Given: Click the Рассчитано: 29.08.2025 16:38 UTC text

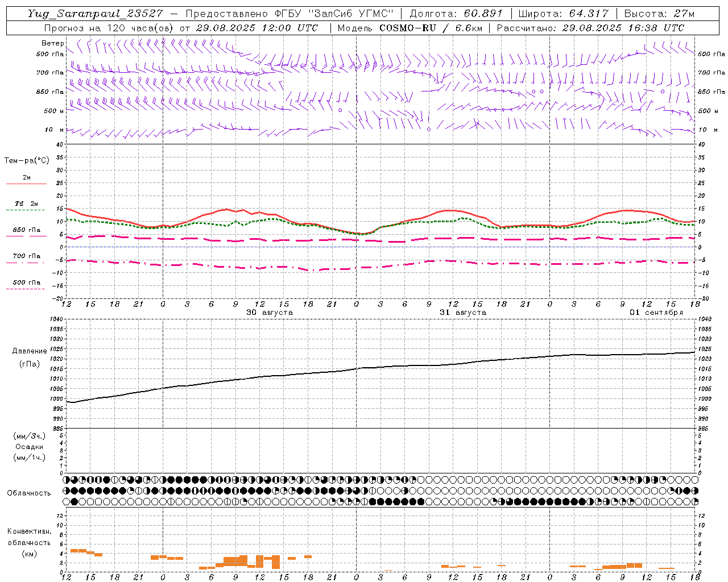Looking at the screenshot, I should 590,28.
